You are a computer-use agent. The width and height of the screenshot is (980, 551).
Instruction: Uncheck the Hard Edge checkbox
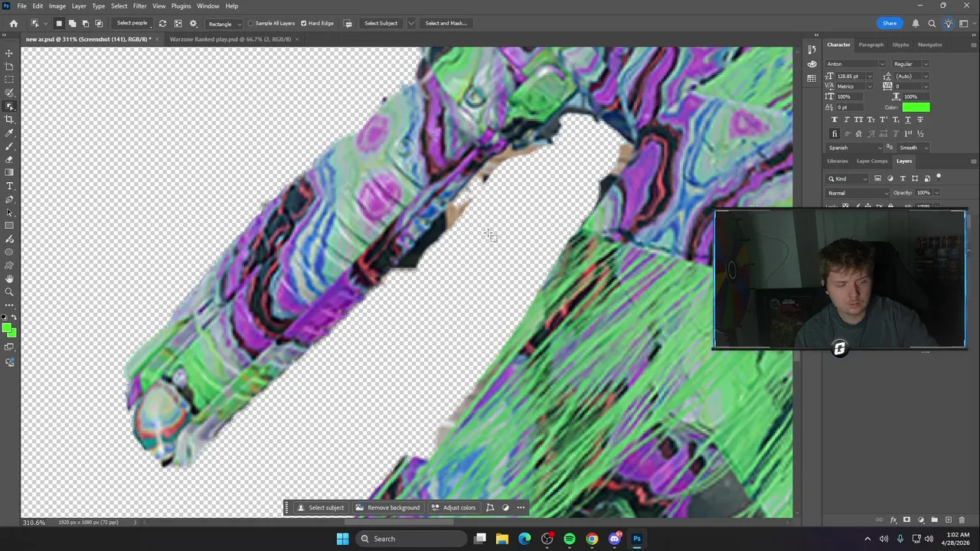(x=304, y=23)
